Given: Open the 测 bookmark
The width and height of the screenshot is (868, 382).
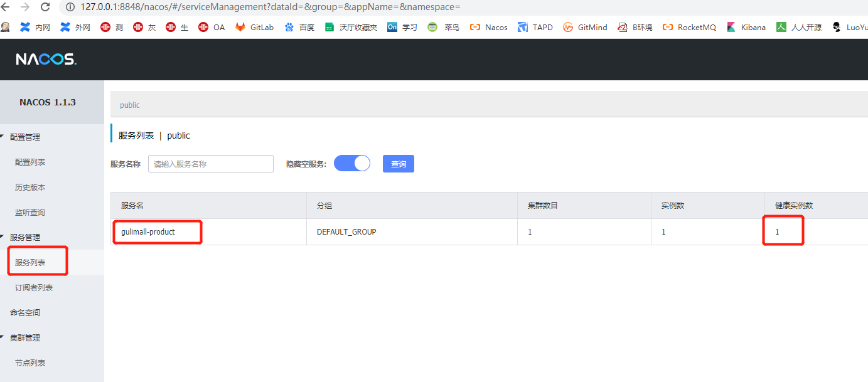Looking at the screenshot, I should pyautogui.click(x=112, y=27).
